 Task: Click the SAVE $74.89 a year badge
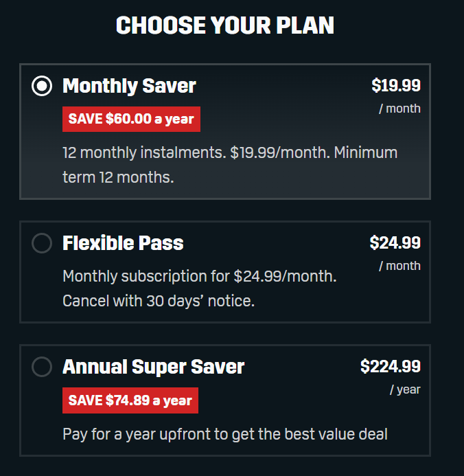coord(130,400)
